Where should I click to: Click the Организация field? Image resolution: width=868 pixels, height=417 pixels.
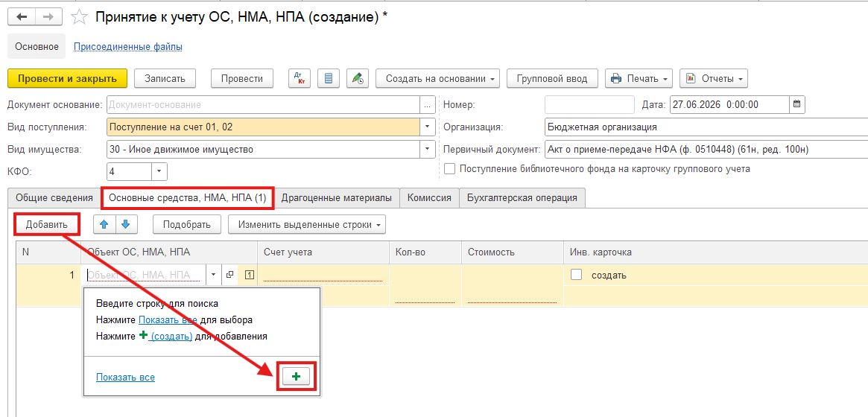pyautogui.click(x=706, y=127)
